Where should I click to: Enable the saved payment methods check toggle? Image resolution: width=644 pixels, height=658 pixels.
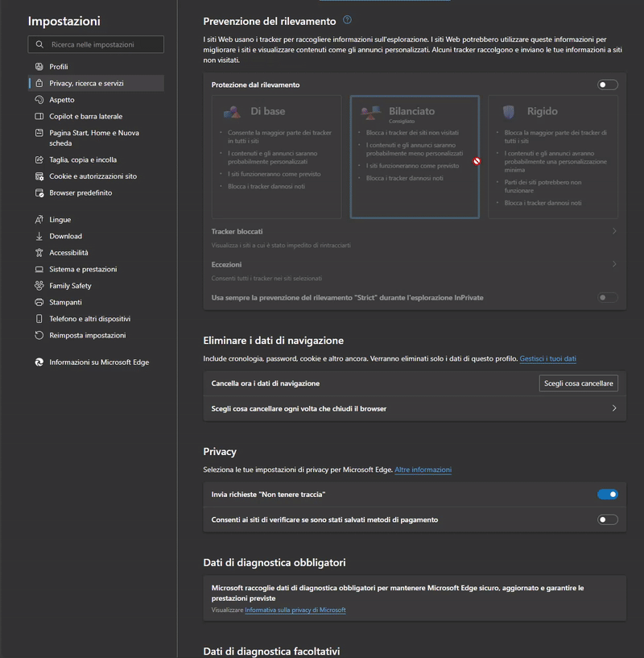click(x=607, y=519)
